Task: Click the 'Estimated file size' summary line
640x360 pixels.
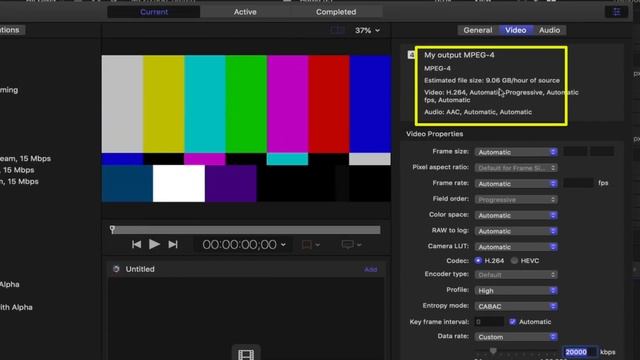Action: (492, 80)
